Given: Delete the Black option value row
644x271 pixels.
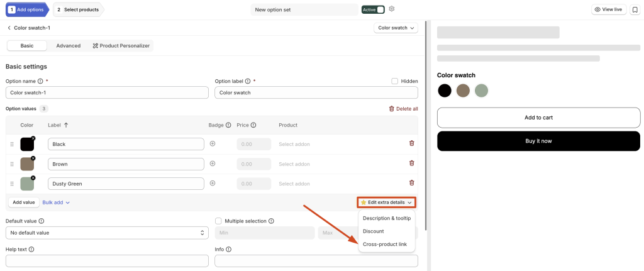Looking at the screenshot, I should pyautogui.click(x=411, y=143).
